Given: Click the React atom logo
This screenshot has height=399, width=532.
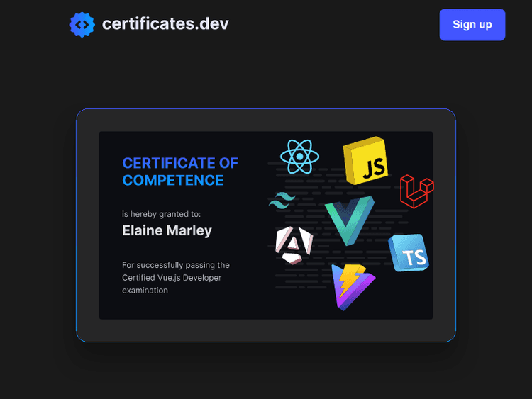Looking at the screenshot, I should 299,157.
